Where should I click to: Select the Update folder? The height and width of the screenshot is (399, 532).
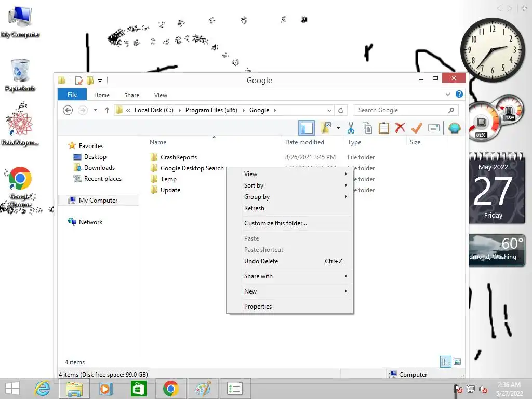coord(170,190)
